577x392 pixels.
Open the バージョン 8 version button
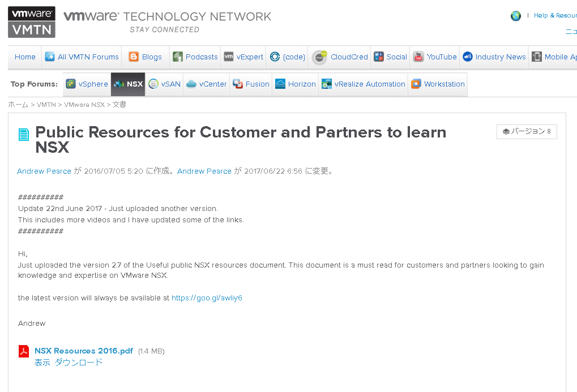click(x=527, y=132)
